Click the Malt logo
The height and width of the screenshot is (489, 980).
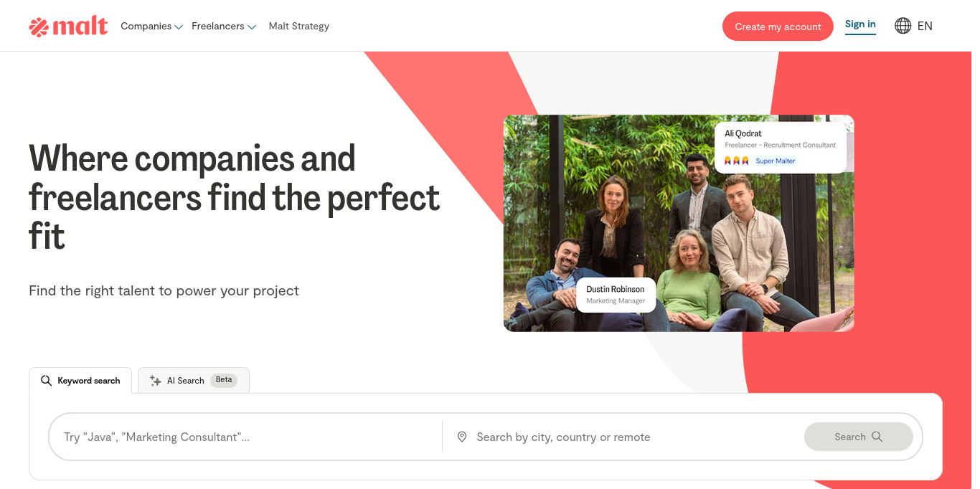pyautogui.click(x=68, y=27)
